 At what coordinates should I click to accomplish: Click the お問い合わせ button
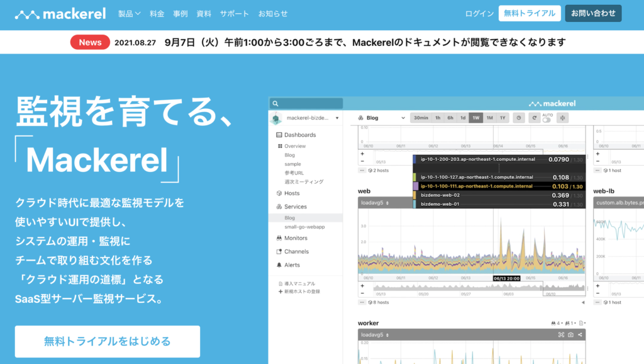point(593,13)
